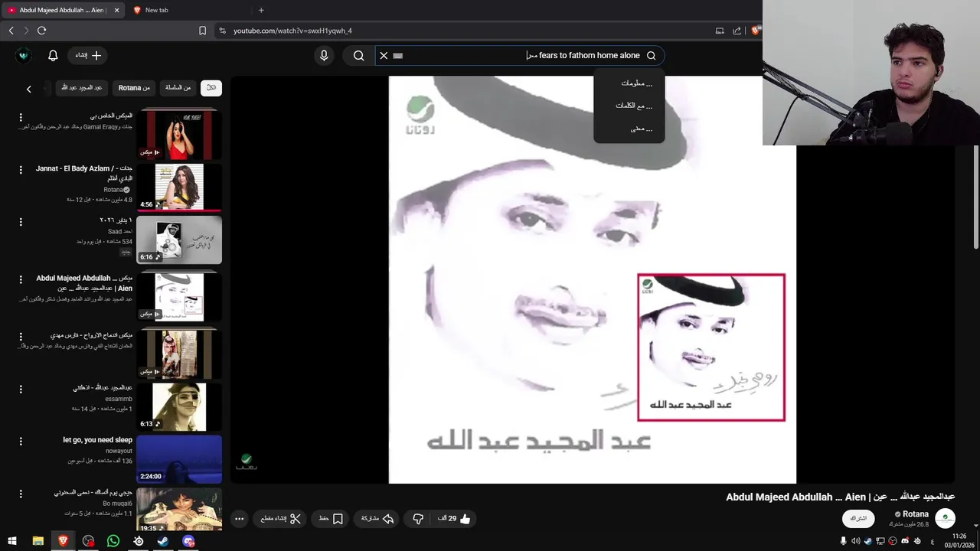Open the Rotana channel avatar
980x551 pixels.
pyautogui.click(x=945, y=518)
